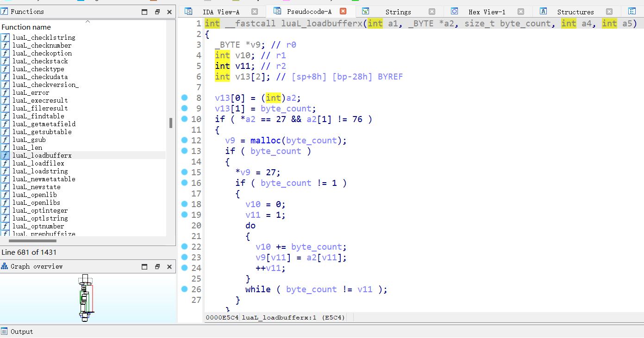Close the IDA View-A tab
The image size is (644, 338).
pos(255,12)
